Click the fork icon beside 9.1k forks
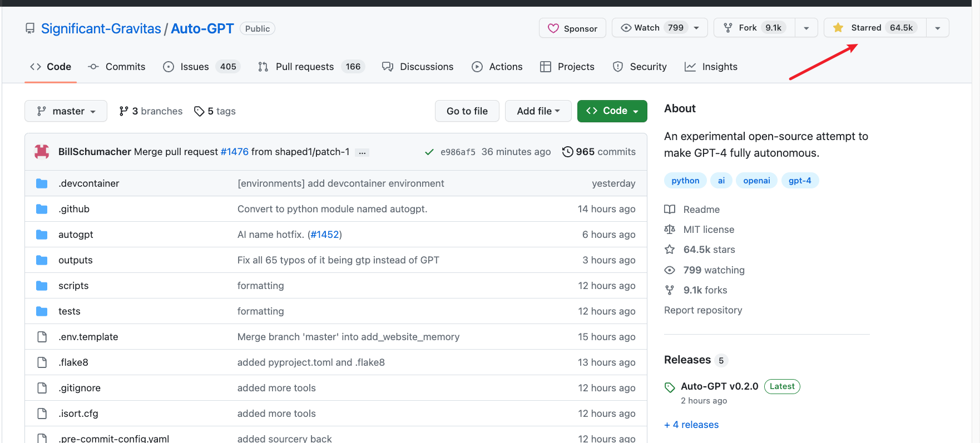The width and height of the screenshot is (980, 443). tap(670, 290)
